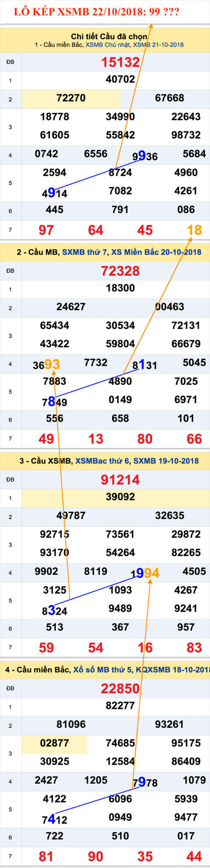
Task: Select highlighted third prize 02877
Action: click(x=55, y=743)
